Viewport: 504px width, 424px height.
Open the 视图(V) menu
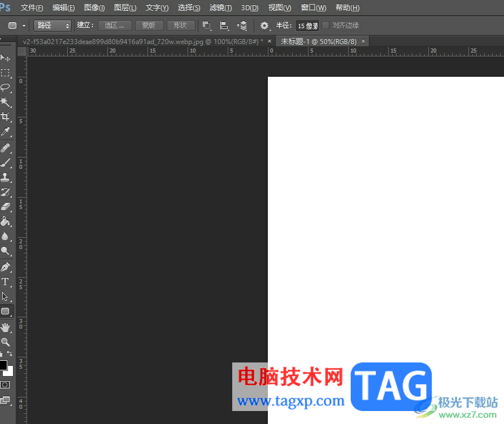pyautogui.click(x=280, y=7)
